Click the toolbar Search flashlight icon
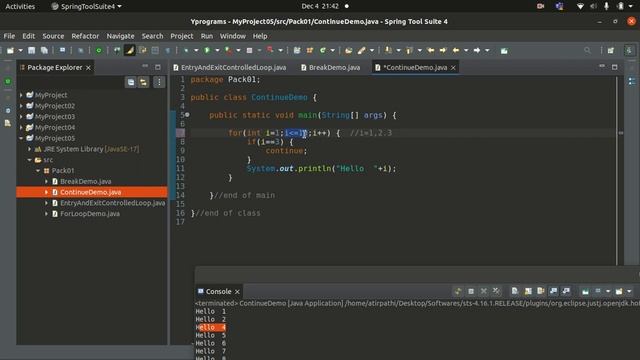Image resolution: width=640 pixels, height=360 pixels. pos(361,50)
